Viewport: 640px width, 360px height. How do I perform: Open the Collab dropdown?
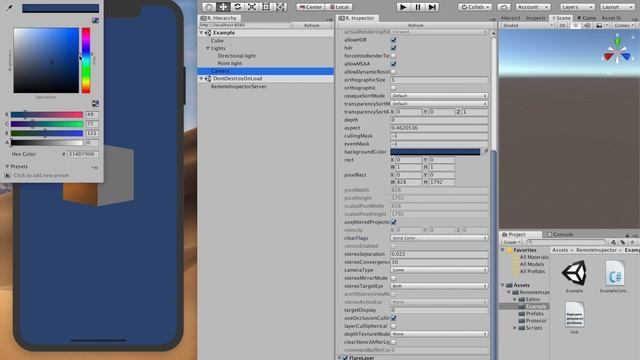pyautogui.click(x=475, y=7)
